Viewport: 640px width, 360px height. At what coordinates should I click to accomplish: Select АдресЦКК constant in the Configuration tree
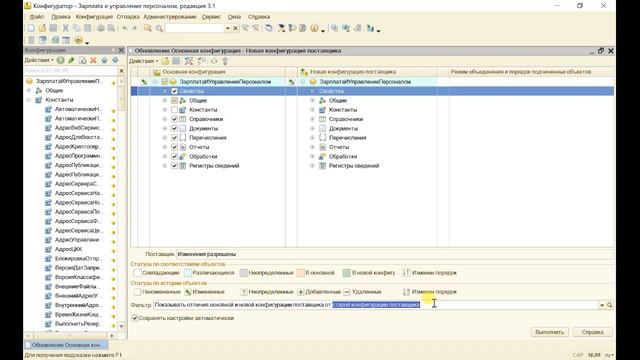point(69,249)
